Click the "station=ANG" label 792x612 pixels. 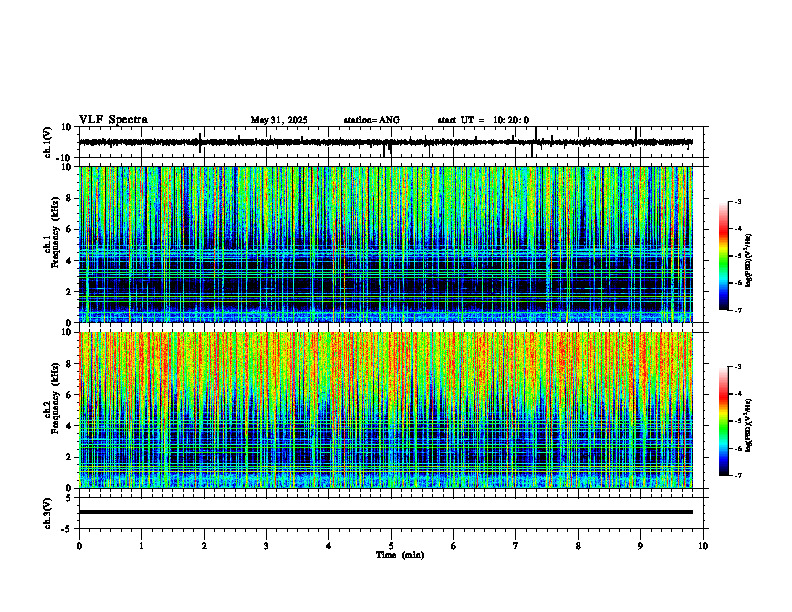pos(372,120)
